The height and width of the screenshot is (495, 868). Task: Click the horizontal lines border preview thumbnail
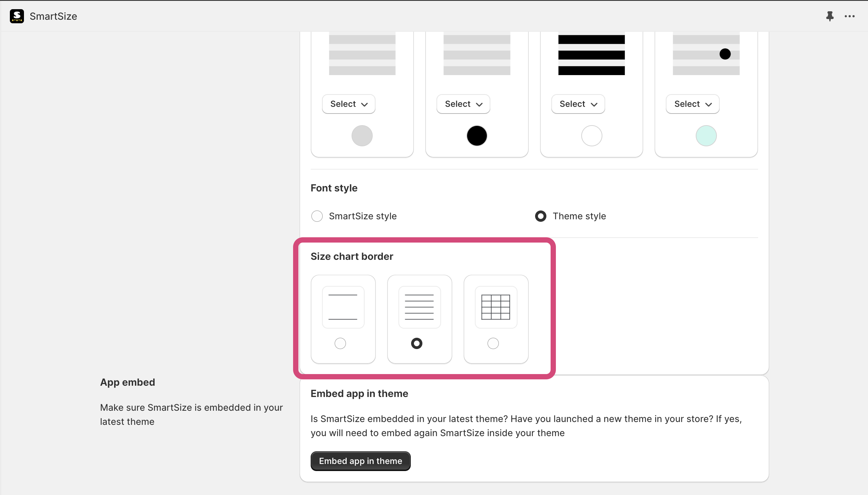click(419, 307)
